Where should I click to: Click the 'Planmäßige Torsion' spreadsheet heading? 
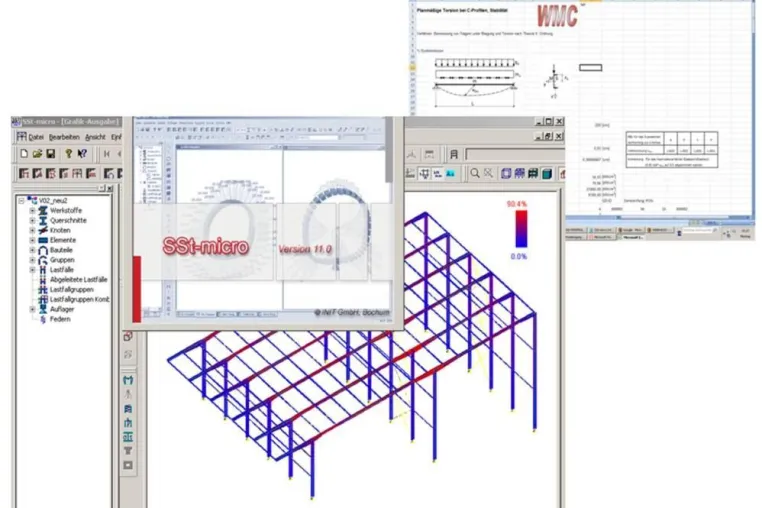point(462,10)
